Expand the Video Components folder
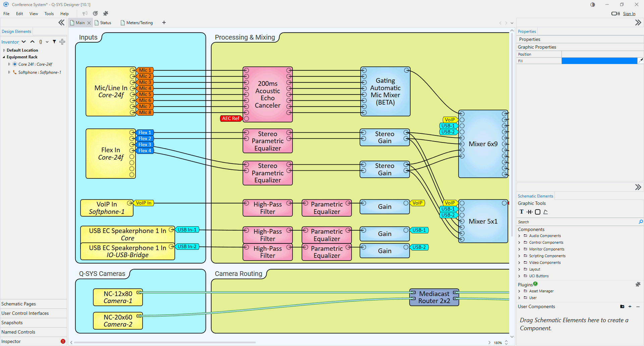The height and width of the screenshot is (346, 644). click(520, 263)
